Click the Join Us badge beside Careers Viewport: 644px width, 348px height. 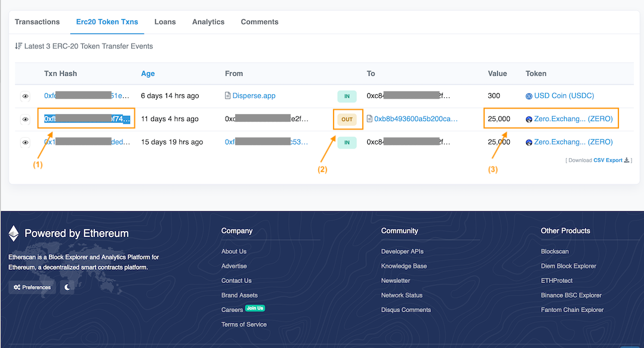pyautogui.click(x=255, y=308)
